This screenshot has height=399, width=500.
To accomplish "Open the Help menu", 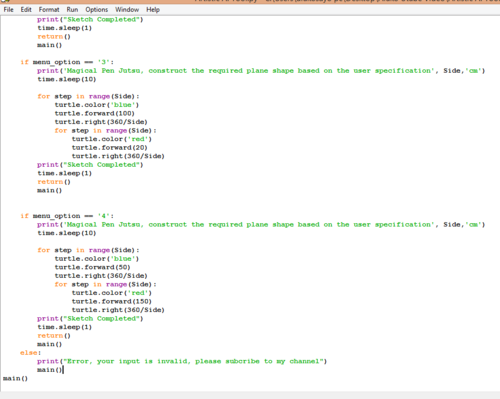I will 153,10.
